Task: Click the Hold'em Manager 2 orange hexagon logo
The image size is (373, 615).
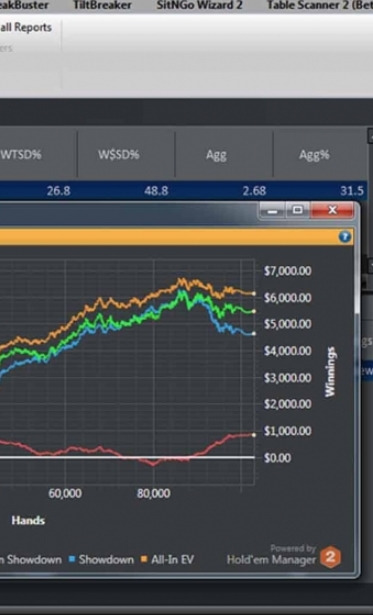Action: click(330, 557)
